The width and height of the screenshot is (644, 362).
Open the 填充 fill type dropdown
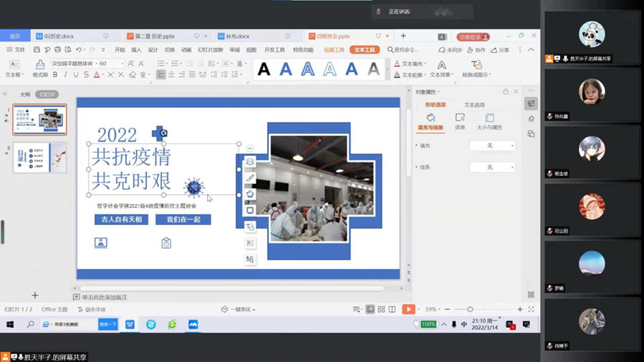click(x=493, y=145)
